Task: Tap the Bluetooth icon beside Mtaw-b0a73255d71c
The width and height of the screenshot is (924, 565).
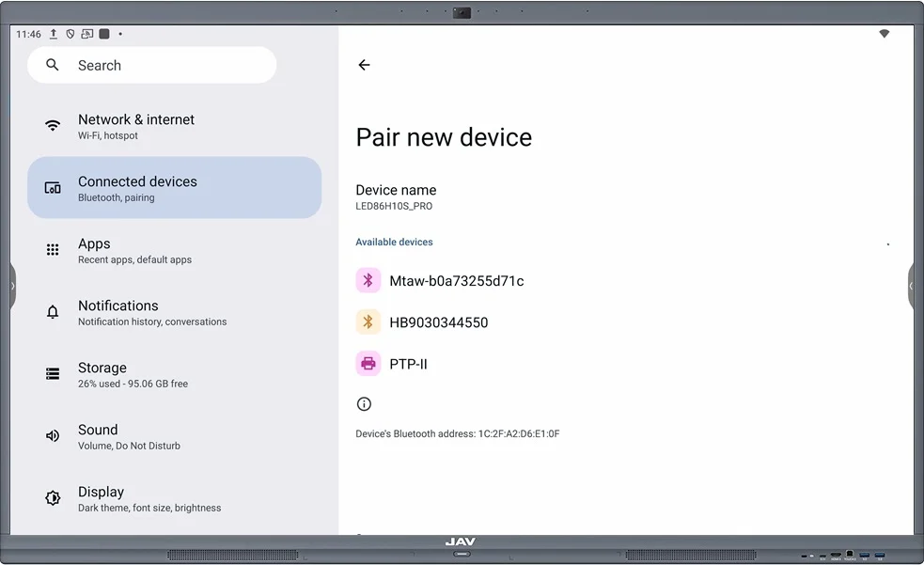Action: coord(368,279)
